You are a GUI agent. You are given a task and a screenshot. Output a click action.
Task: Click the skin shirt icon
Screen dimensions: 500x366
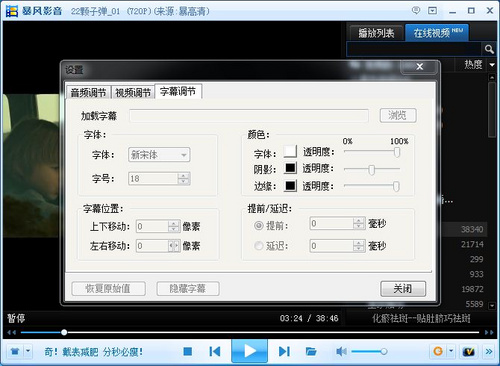coord(15,351)
